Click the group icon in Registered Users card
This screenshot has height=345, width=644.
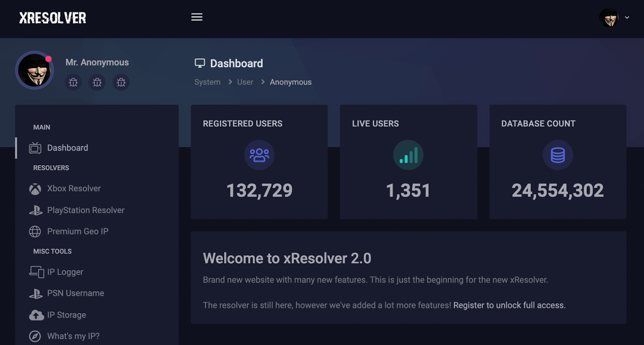259,155
